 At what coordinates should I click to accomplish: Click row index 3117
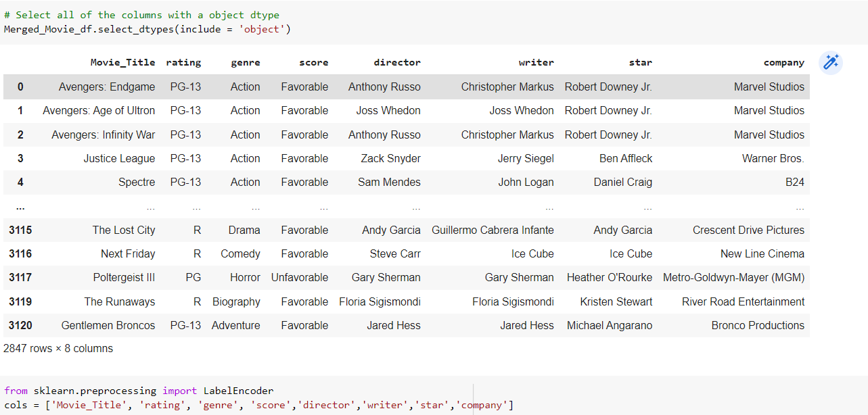point(20,277)
